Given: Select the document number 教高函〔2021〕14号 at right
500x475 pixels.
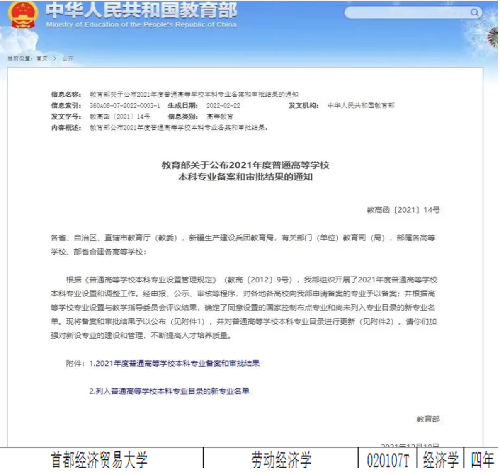Looking at the screenshot, I should pos(403,210).
